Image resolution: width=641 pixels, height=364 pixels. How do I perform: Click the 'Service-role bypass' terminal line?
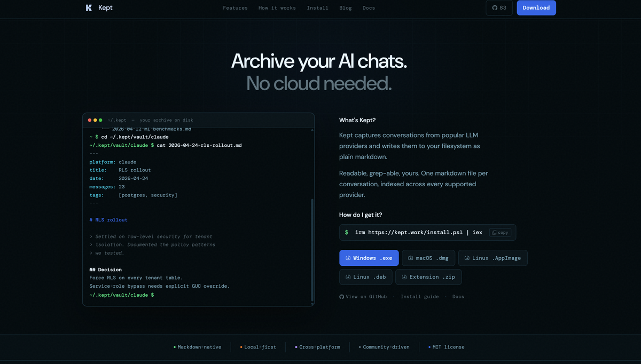click(160, 286)
